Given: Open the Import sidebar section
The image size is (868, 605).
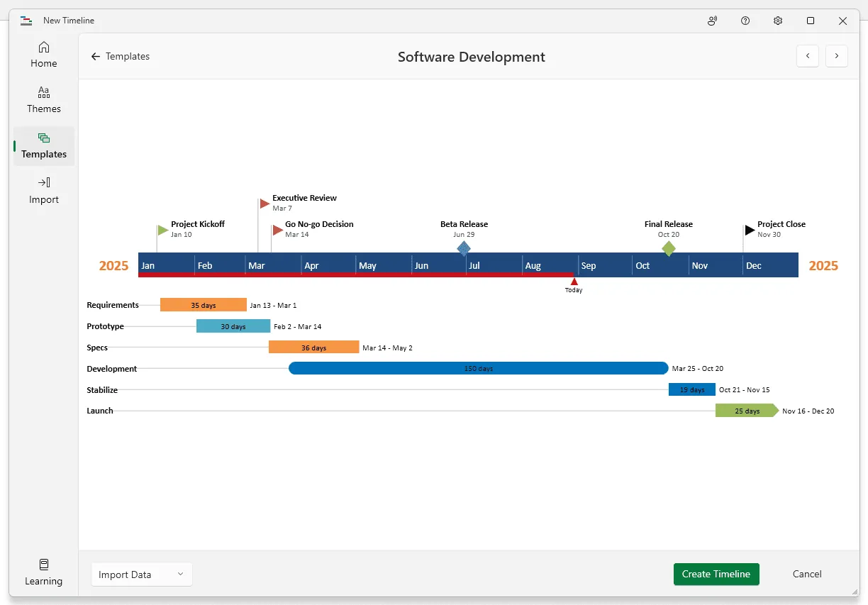Looking at the screenshot, I should click(44, 191).
